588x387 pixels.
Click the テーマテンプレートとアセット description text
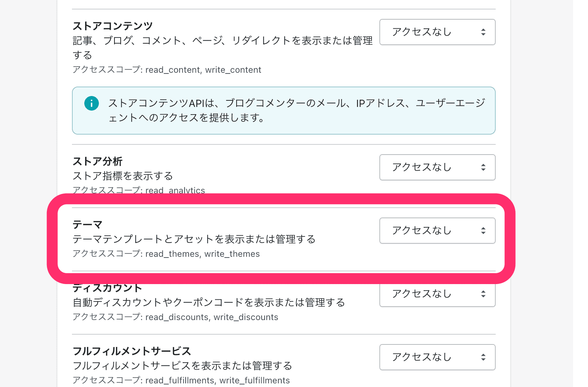[x=194, y=239]
